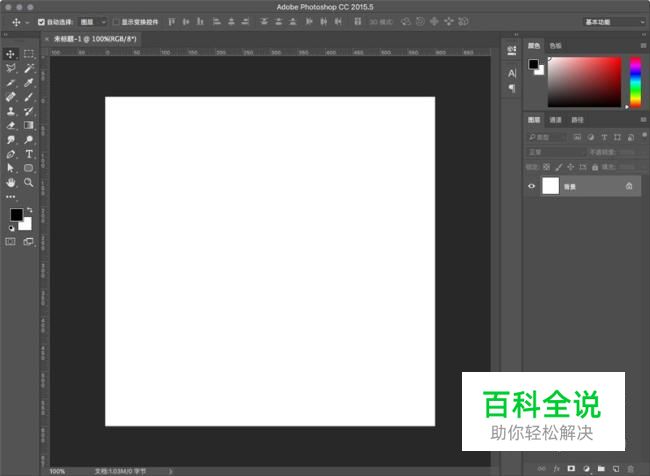650x476 pixels.
Task: Select the Hand tool
Action: point(11,183)
